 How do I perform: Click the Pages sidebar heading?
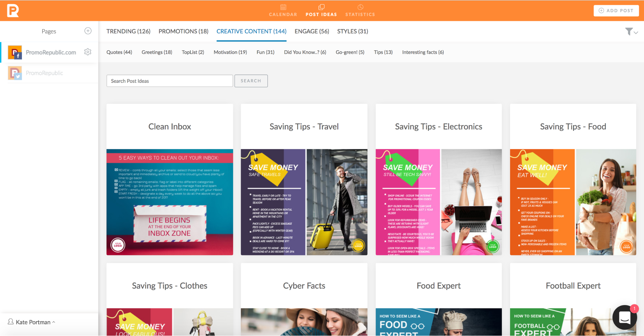click(x=49, y=31)
